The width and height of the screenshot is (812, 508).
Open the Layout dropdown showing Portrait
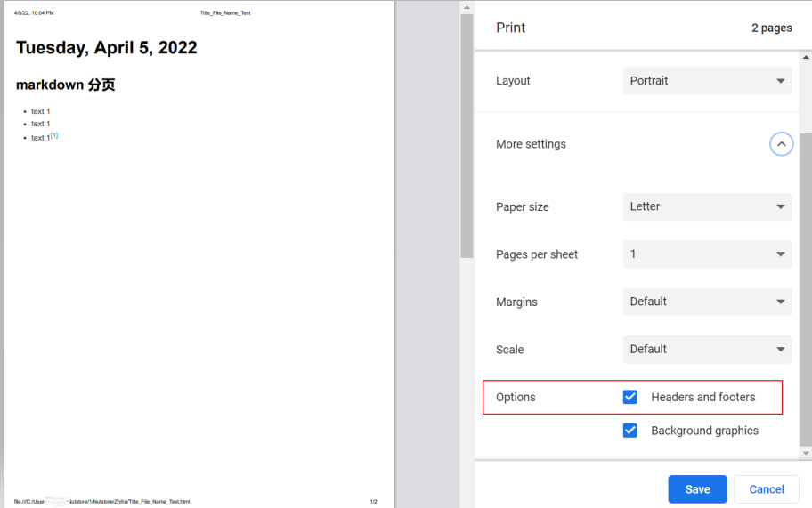pyautogui.click(x=707, y=81)
